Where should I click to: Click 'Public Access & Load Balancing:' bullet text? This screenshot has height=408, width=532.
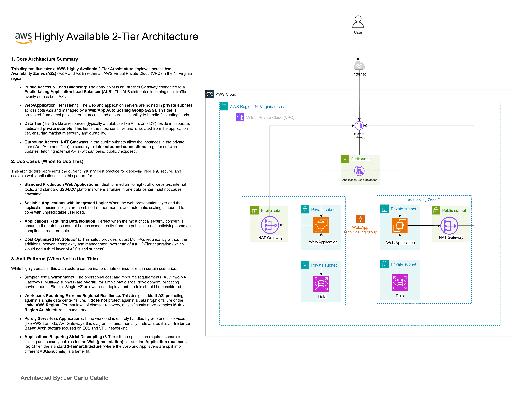[56, 87]
